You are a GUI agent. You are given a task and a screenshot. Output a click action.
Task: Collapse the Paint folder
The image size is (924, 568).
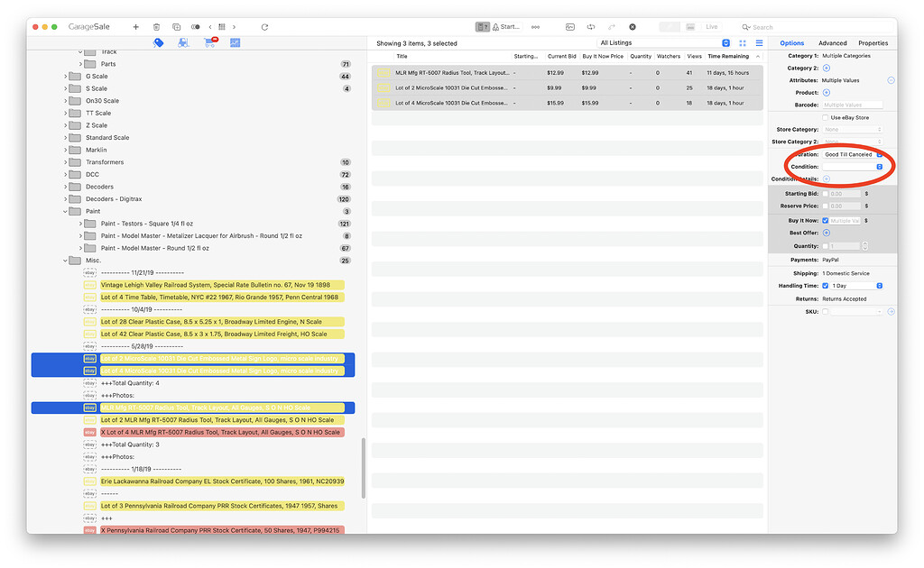point(65,211)
